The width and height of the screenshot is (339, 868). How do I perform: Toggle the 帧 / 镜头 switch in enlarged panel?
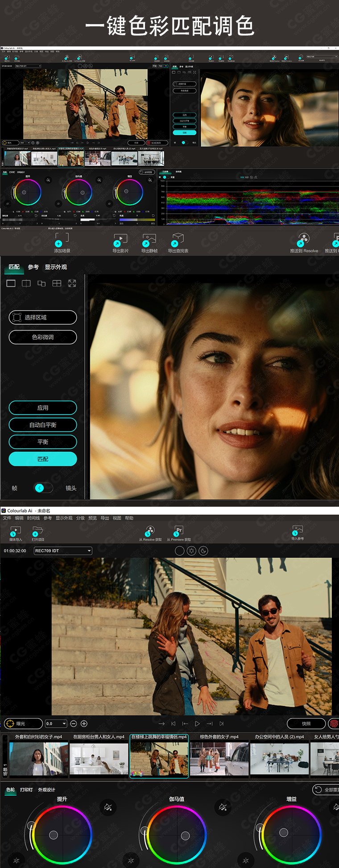tap(43, 488)
